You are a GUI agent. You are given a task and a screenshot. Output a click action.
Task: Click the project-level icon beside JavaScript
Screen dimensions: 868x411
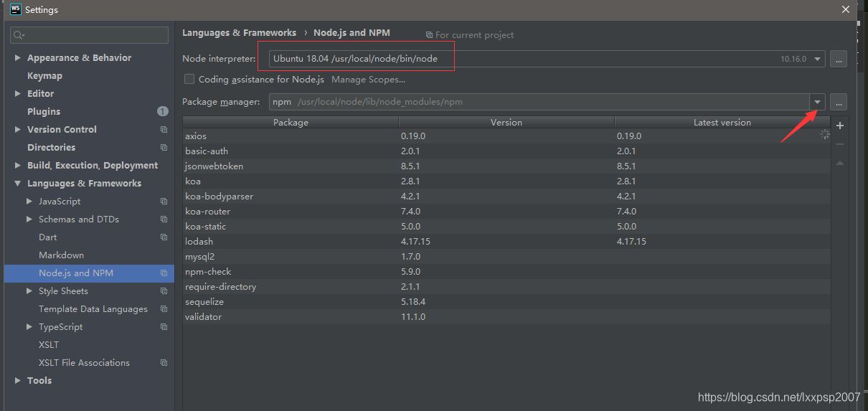click(164, 202)
